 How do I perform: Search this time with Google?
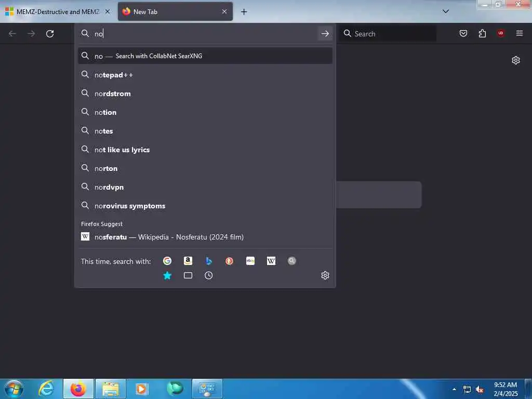tap(167, 261)
